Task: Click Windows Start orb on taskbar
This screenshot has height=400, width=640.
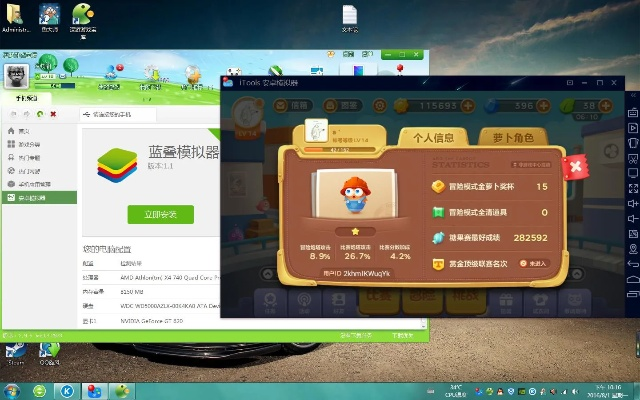Action: [x=11, y=391]
